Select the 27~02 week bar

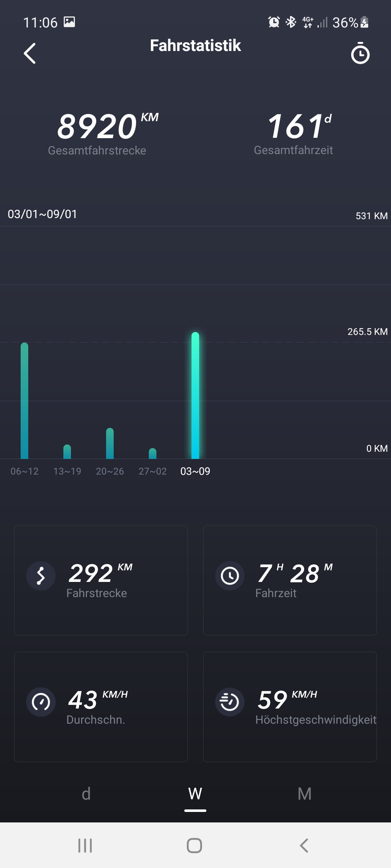[x=153, y=454]
